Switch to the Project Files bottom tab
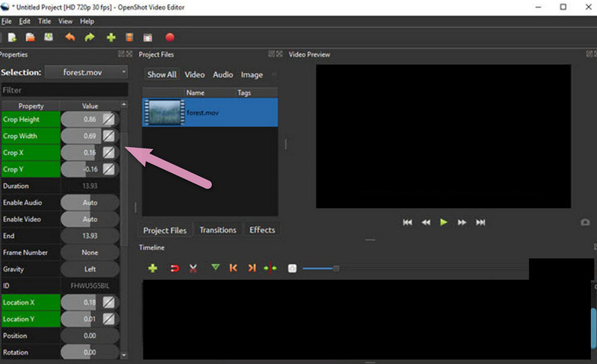This screenshot has width=597, height=364. (165, 230)
